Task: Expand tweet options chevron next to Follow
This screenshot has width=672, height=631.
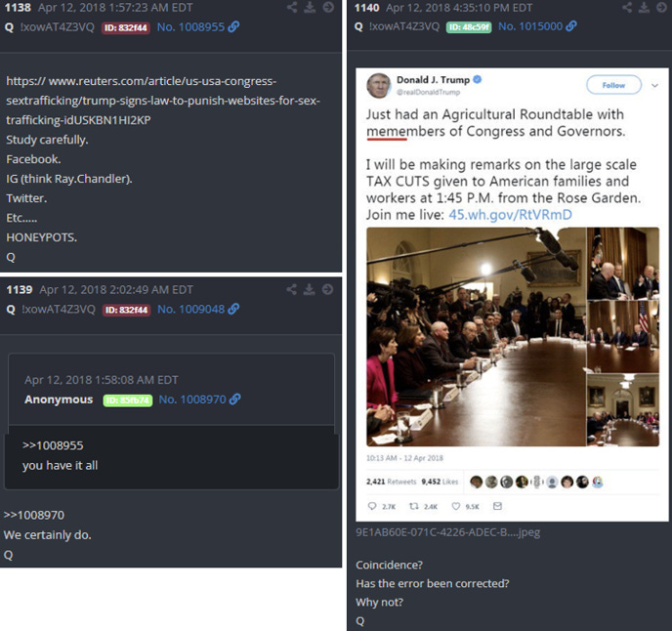Action: click(654, 85)
